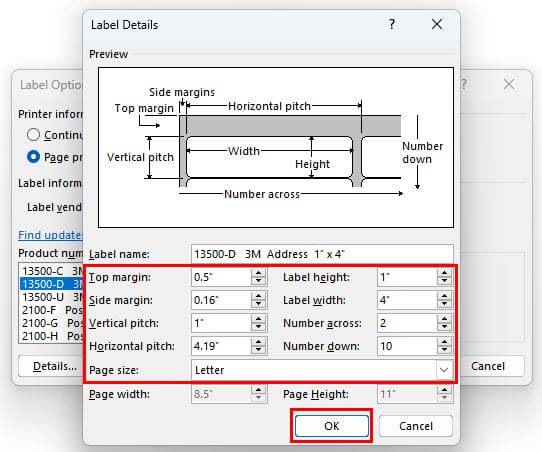This screenshot has height=452, width=542.
Task: Click the Side margin value field
Action: click(221, 300)
